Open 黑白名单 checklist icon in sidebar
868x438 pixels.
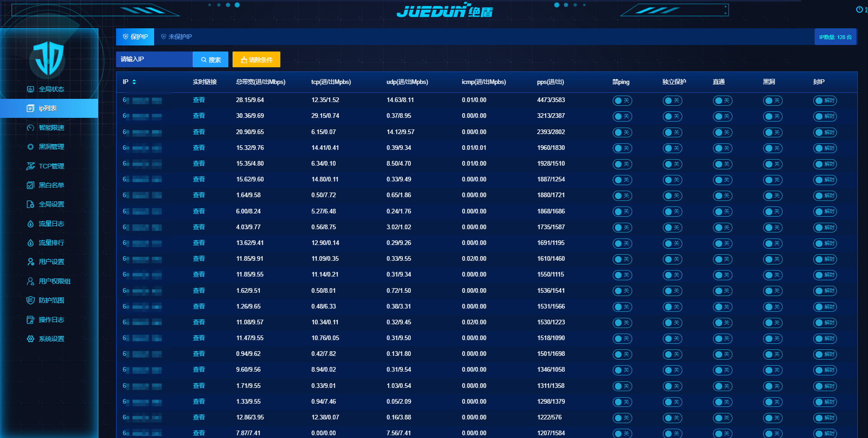31,185
